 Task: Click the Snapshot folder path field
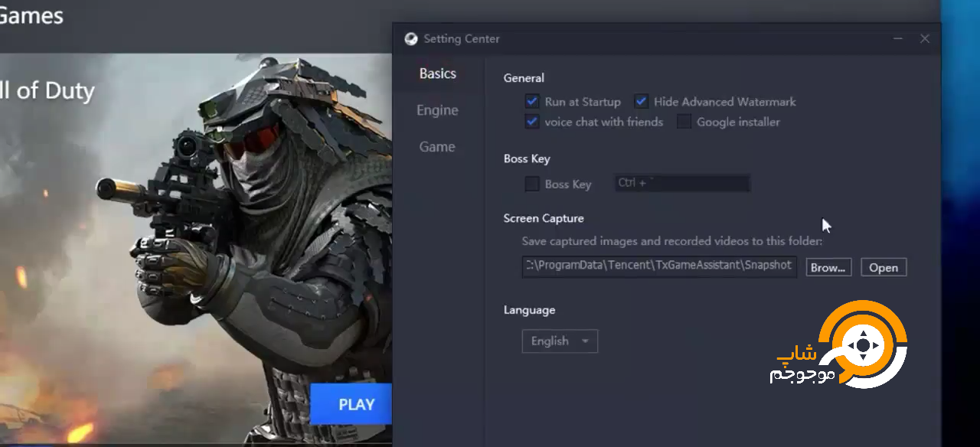click(x=659, y=266)
